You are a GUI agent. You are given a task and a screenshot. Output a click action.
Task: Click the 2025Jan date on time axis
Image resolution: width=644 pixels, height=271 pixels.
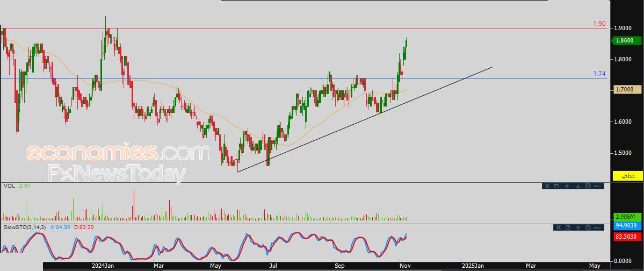[472, 266]
